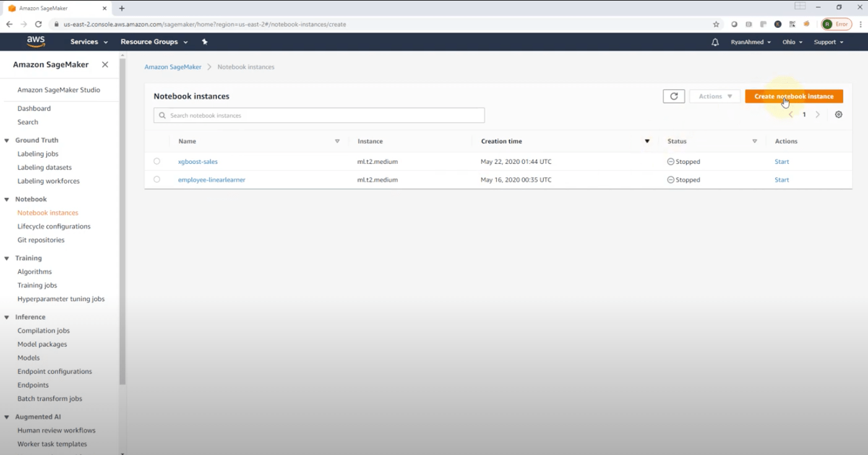The width and height of the screenshot is (868, 455).
Task: Sort by the Name column
Action: pos(337,142)
